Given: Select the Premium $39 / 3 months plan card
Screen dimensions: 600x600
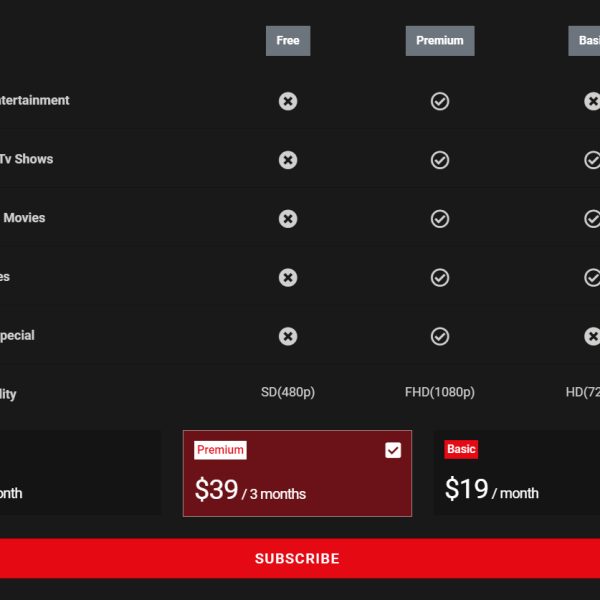Looking at the screenshot, I should (297, 474).
